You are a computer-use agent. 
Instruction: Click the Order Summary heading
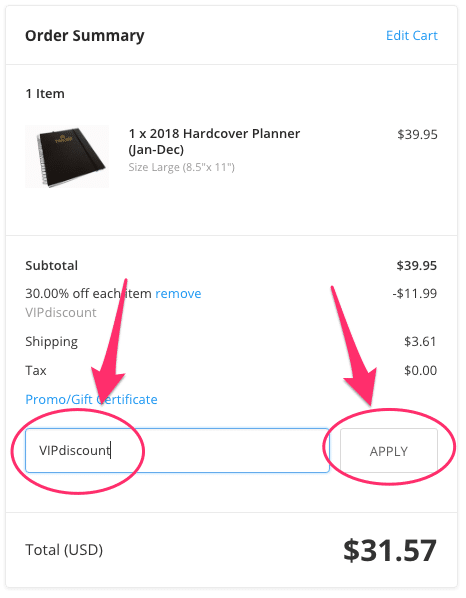[85, 35]
